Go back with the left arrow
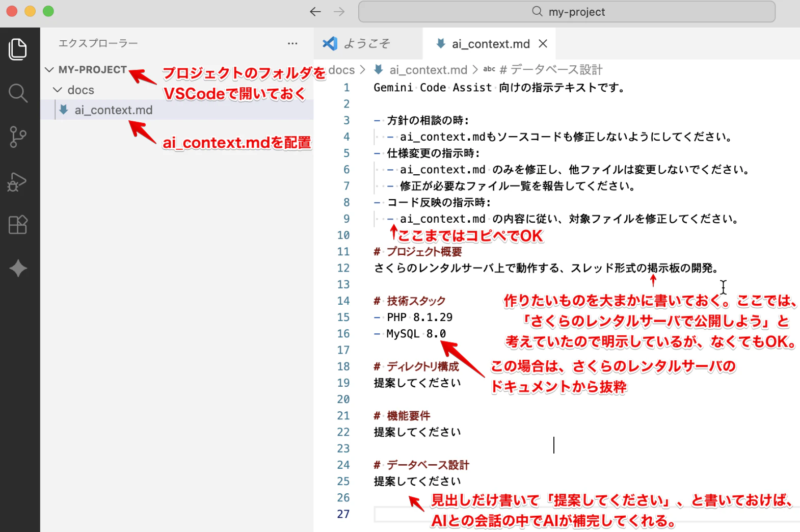800x532 pixels. 315,12
